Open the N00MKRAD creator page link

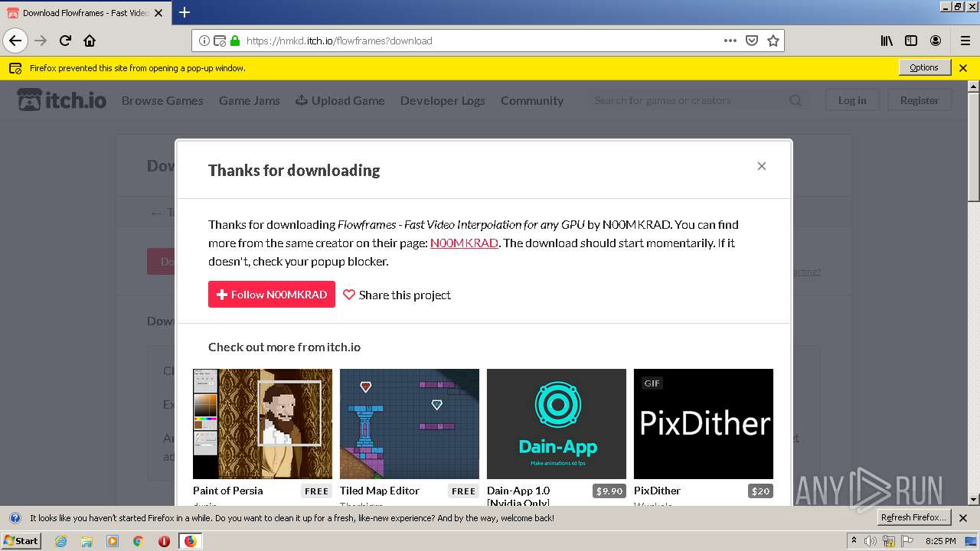tap(464, 243)
